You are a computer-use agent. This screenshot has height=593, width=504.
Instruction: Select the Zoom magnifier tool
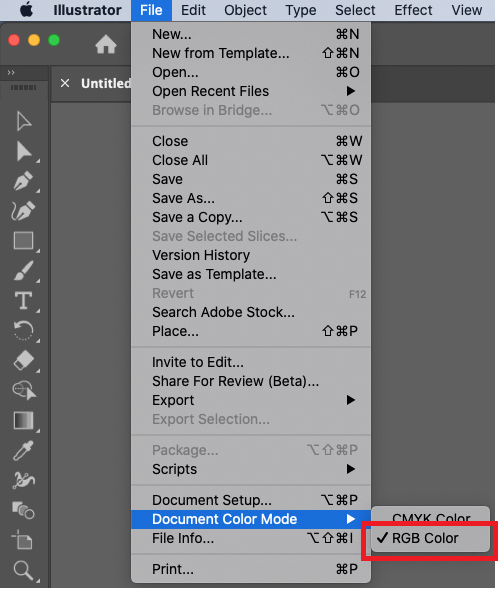(x=23, y=570)
